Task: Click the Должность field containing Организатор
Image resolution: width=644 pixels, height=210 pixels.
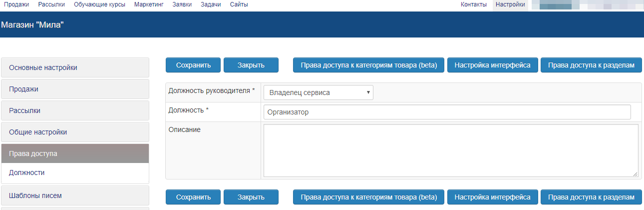Action: pyautogui.click(x=447, y=112)
